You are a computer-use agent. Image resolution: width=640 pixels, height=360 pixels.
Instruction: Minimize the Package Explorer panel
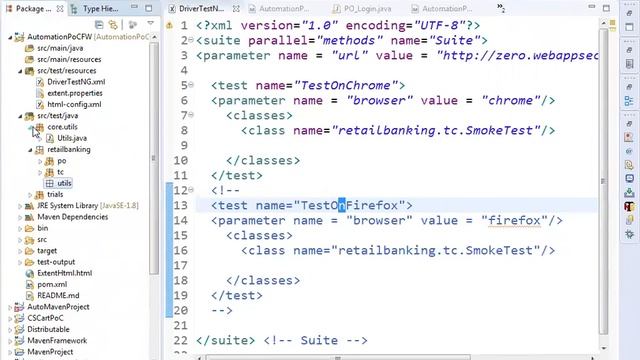pos(134,8)
